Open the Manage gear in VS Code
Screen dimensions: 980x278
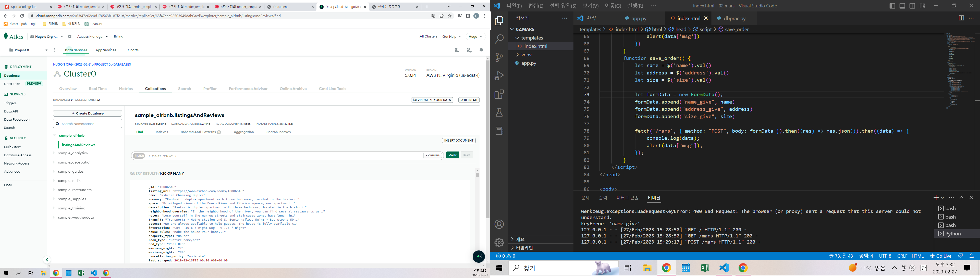click(499, 243)
